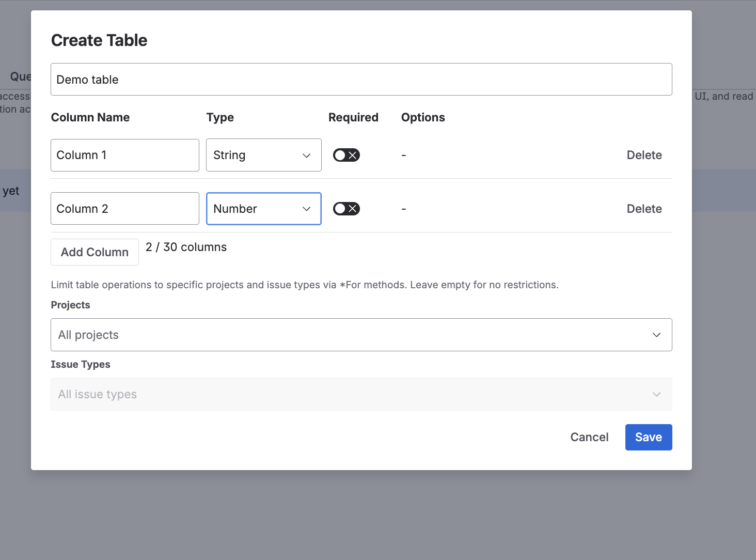Image resolution: width=756 pixels, height=560 pixels.
Task: Click the X icon inside Column 1's Required switch
Action: coord(353,155)
